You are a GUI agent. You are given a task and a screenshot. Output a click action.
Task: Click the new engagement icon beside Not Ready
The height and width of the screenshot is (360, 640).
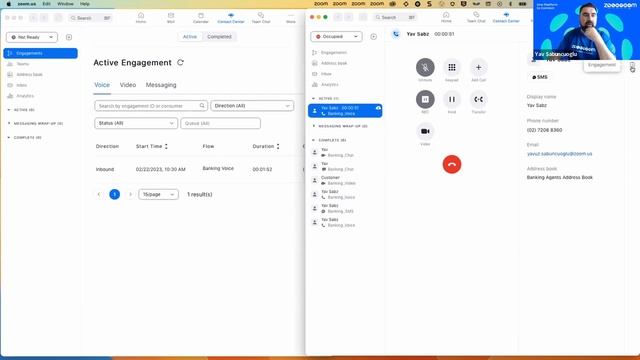(69, 37)
